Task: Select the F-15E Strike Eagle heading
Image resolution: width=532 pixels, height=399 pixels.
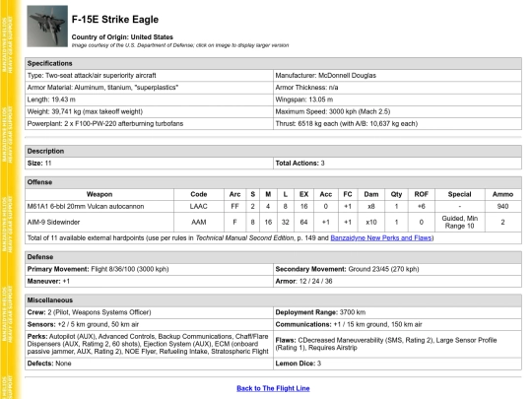Action: click(x=115, y=20)
